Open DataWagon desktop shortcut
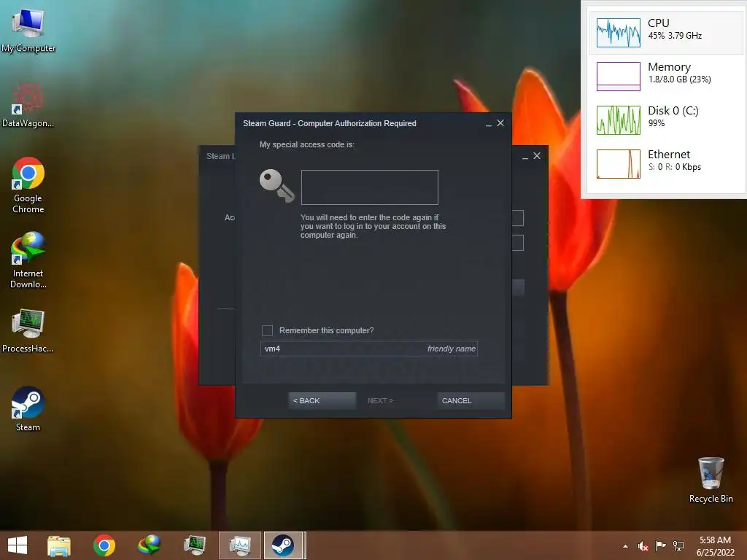 click(x=28, y=105)
